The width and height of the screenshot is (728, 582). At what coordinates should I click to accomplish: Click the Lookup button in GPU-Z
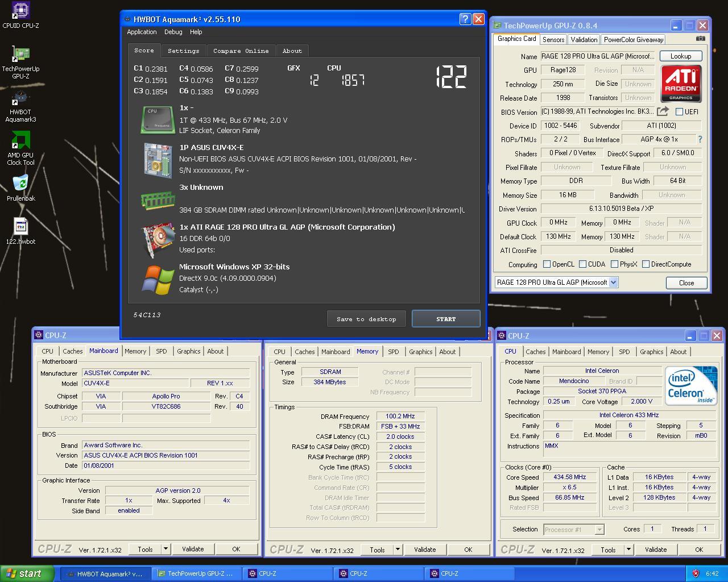(x=681, y=56)
